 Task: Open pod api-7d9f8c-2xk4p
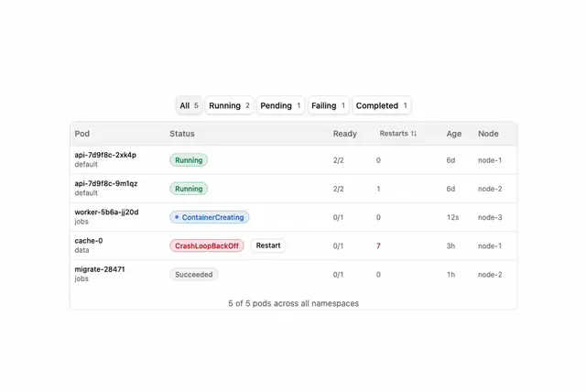click(105, 155)
